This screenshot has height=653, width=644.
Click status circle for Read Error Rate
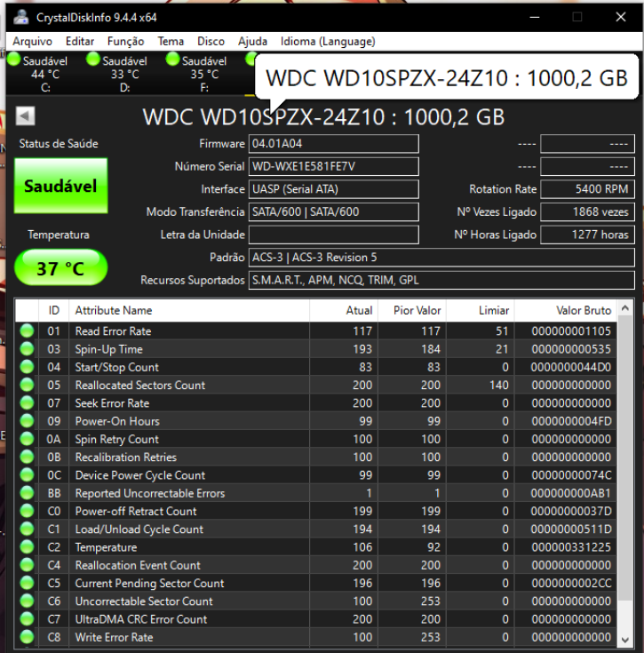tap(28, 331)
